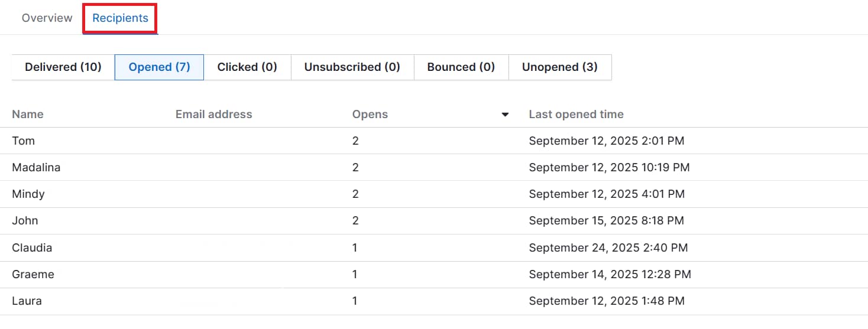Show the Delivered (10) recipients
868x329 pixels.
coord(63,67)
